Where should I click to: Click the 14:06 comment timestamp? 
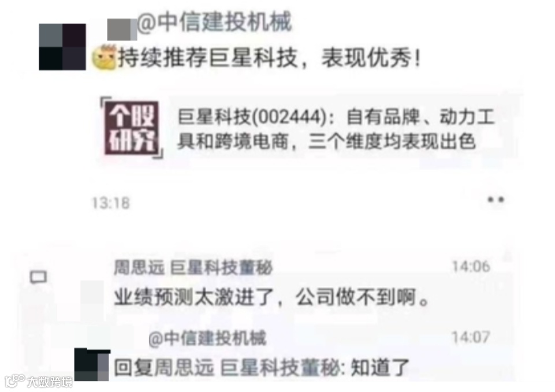tap(471, 266)
